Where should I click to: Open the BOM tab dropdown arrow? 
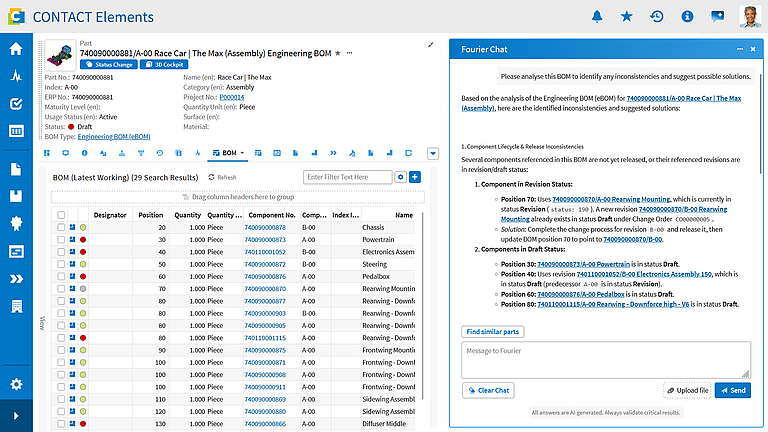[x=242, y=153]
